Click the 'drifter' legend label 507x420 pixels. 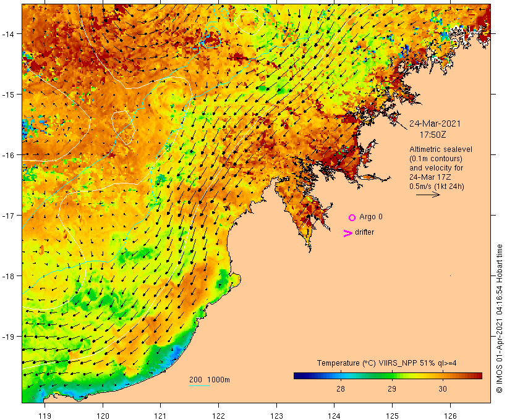point(364,232)
